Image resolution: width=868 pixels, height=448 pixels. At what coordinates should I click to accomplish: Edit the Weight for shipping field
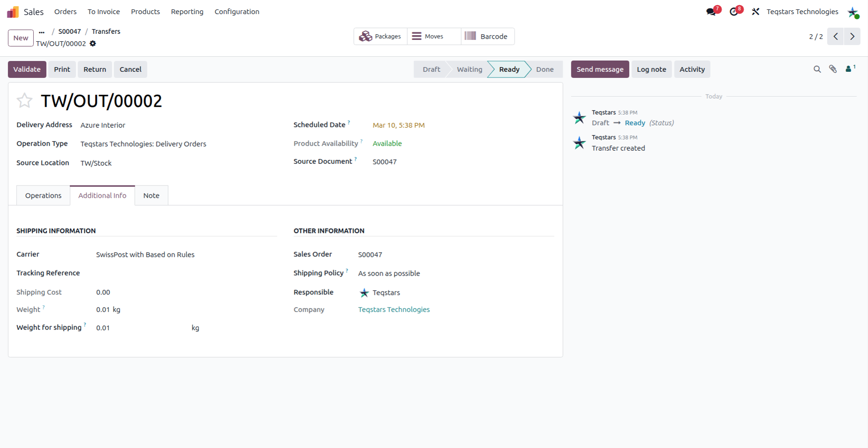[141, 328]
